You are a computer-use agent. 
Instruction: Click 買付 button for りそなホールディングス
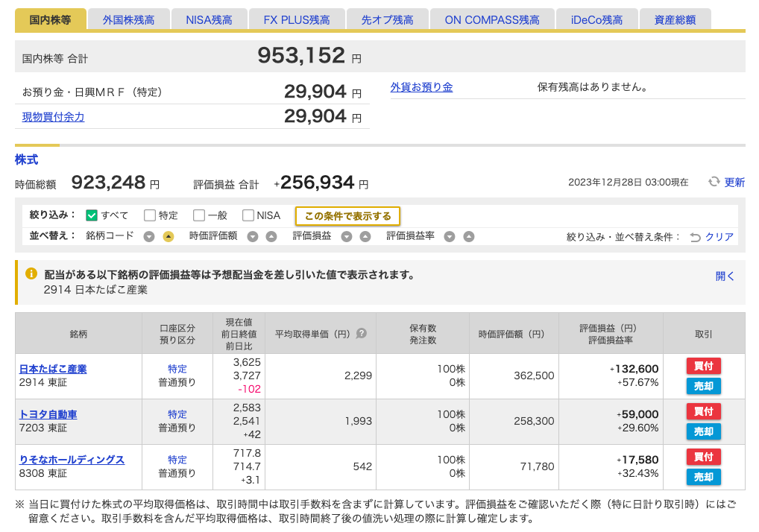pyautogui.click(x=703, y=457)
